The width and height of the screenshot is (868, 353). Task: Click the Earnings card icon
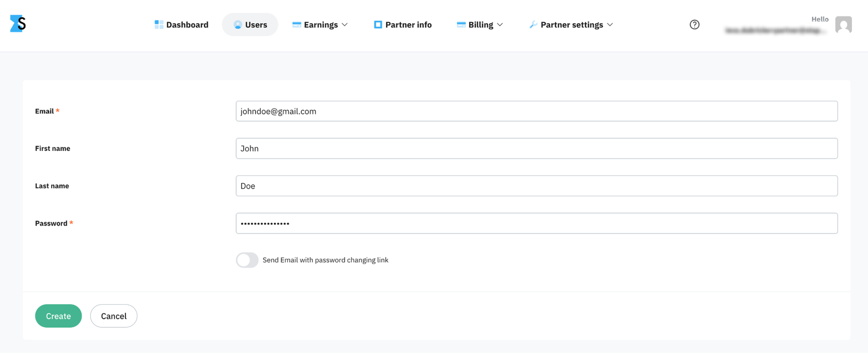297,25
